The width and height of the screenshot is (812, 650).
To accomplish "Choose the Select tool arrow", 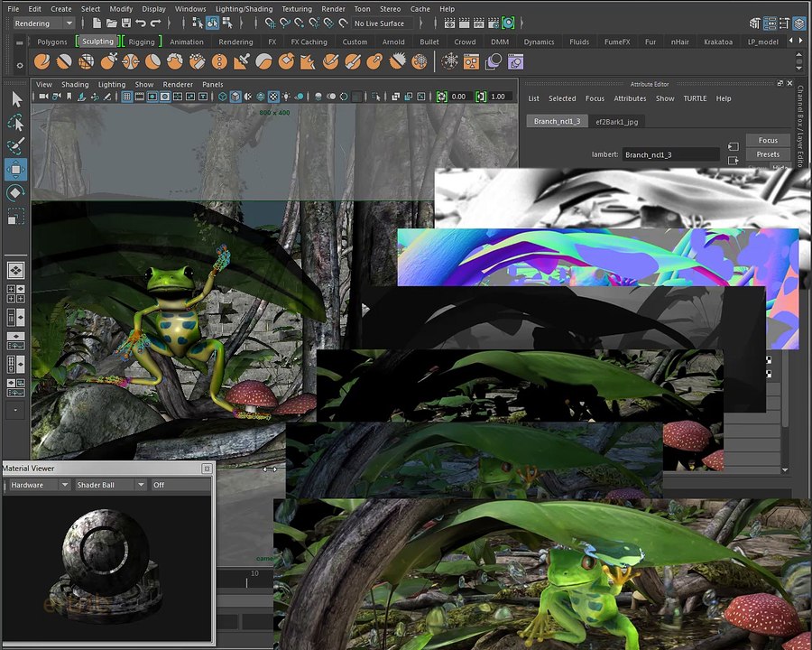I will 16,99.
